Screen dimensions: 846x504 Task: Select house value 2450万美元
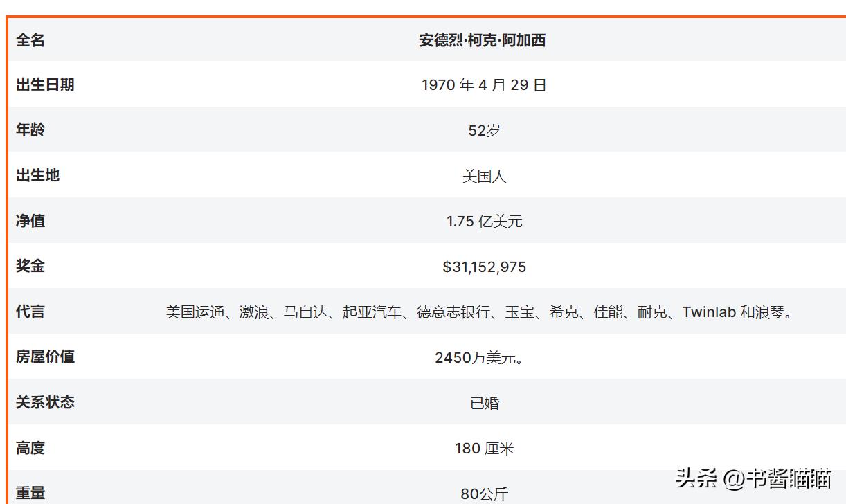481,358
